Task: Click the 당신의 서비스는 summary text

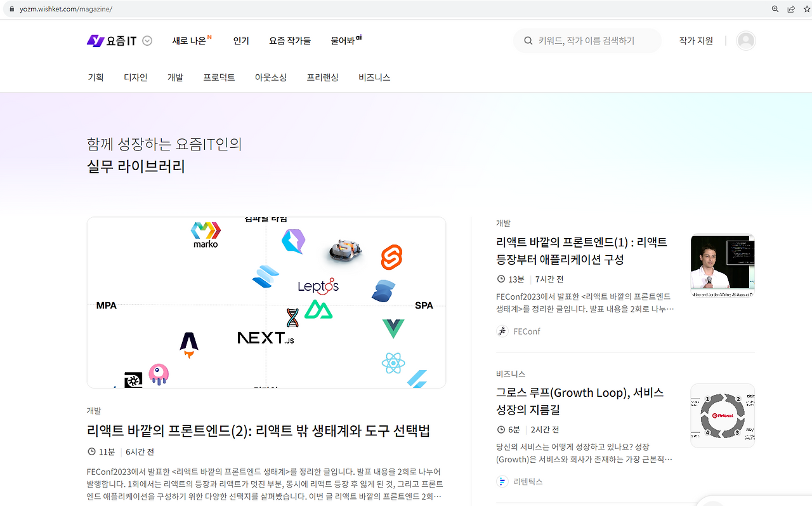Action: 584,453
